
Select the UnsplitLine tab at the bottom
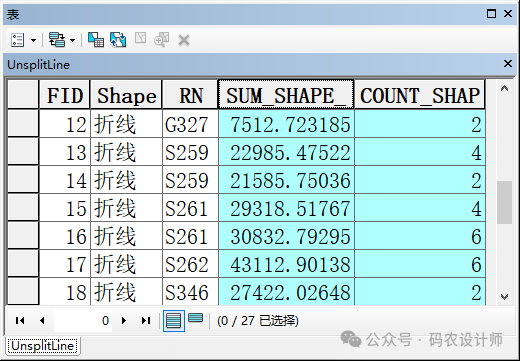tap(42, 346)
